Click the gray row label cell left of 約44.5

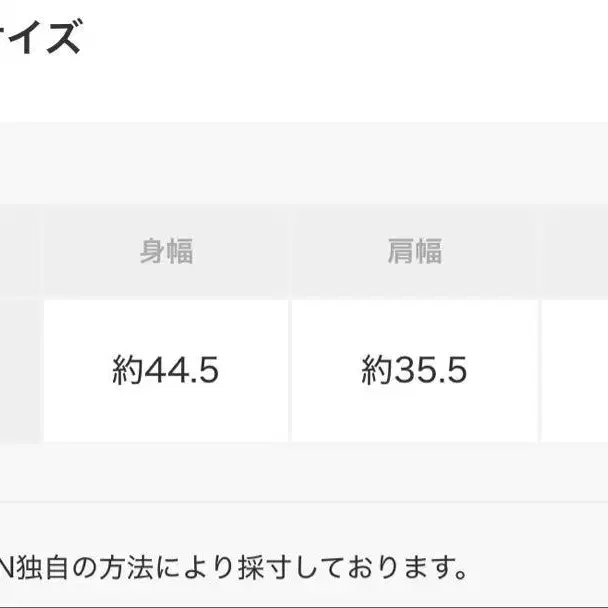coord(19,371)
